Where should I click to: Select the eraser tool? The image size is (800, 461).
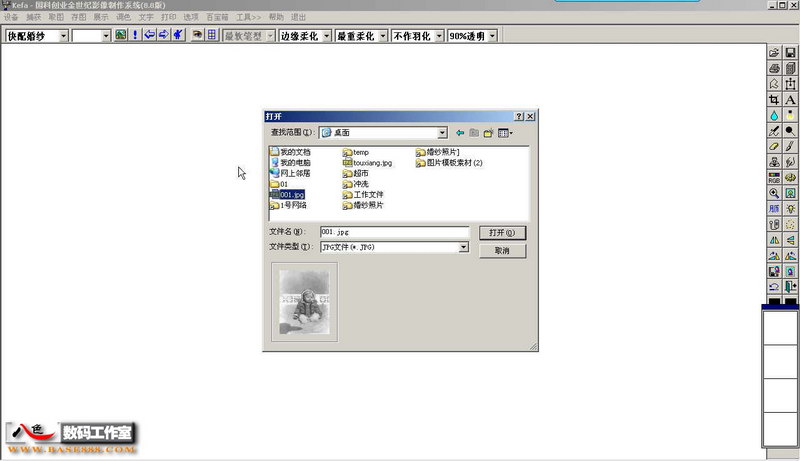click(x=774, y=146)
